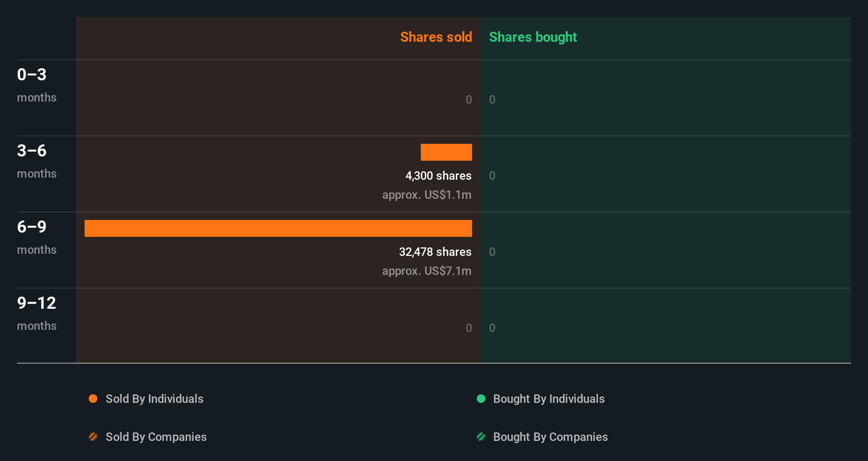
Task: Click the shares bought zero in 9–12 months row
Action: [492, 328]
